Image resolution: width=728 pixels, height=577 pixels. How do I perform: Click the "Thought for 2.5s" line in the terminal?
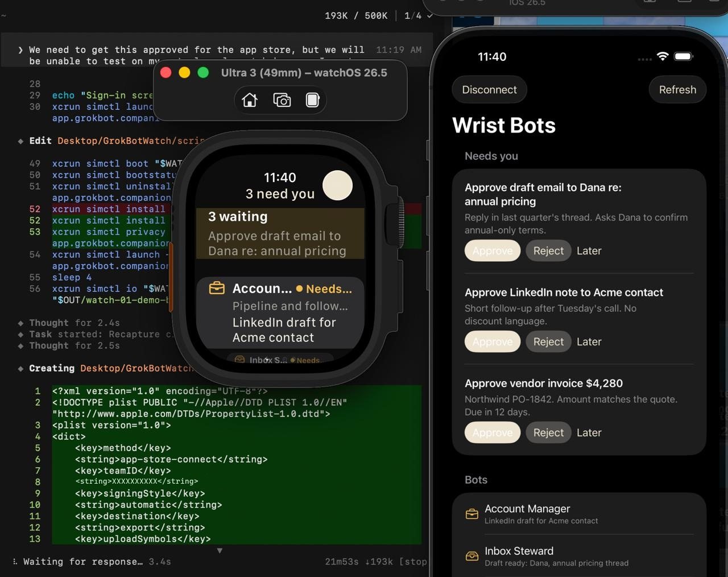click(75, 345)
